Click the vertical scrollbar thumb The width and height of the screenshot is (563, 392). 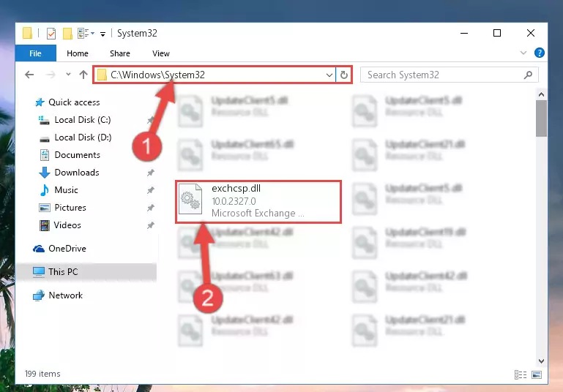point(541,118)
